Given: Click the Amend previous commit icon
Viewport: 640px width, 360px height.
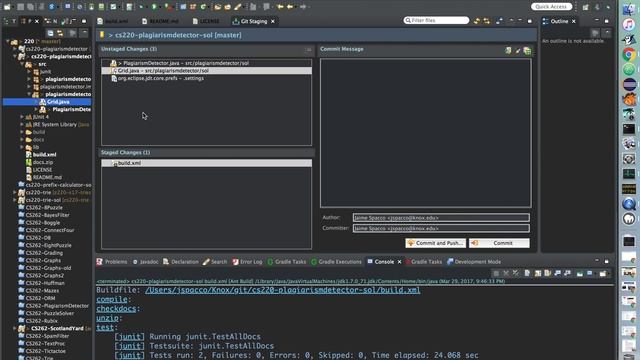Looking at the screenshot, I should (508, 51).
